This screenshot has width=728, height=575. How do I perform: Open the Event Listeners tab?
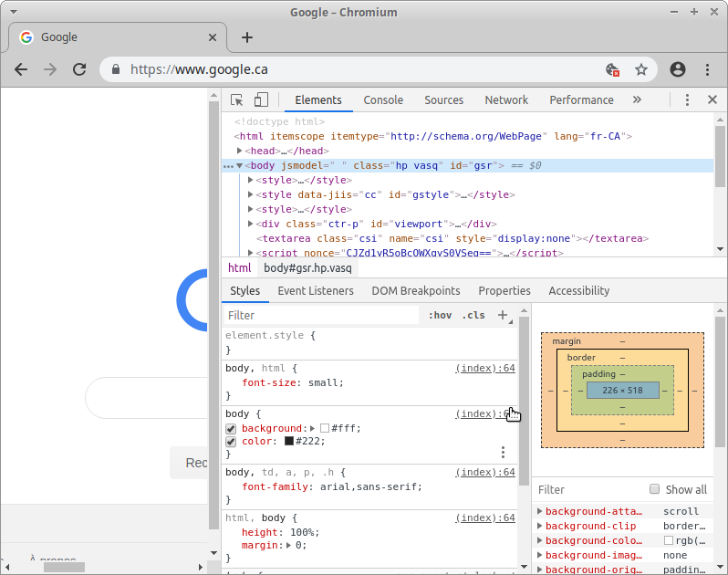pos(316,291)
